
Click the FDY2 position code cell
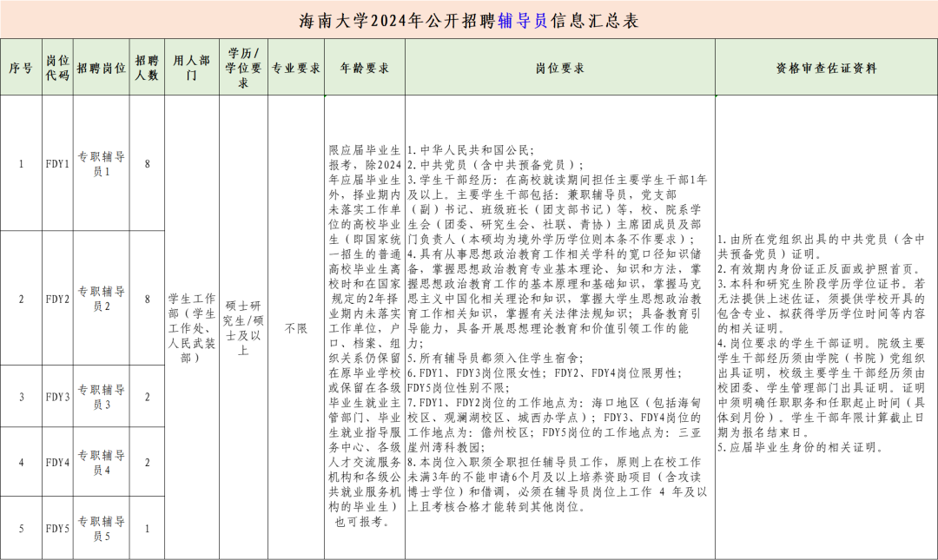pyautogui.click(x=58, y=299)
